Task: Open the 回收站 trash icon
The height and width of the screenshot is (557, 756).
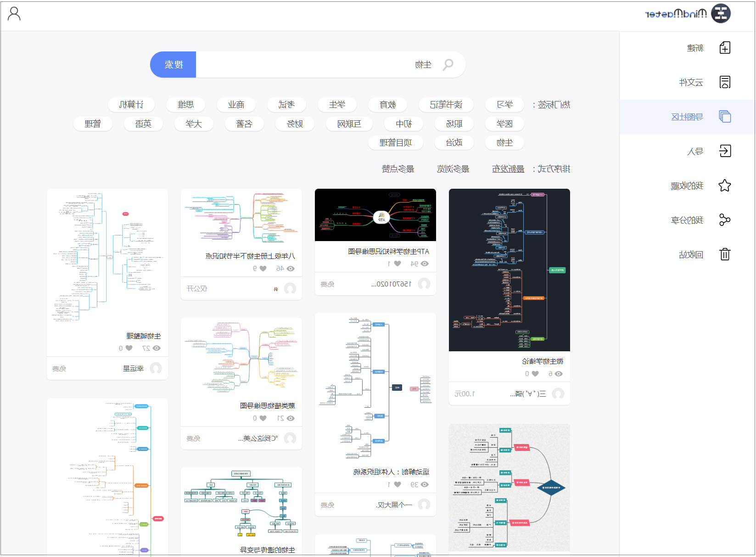Action: coord(725,254)
